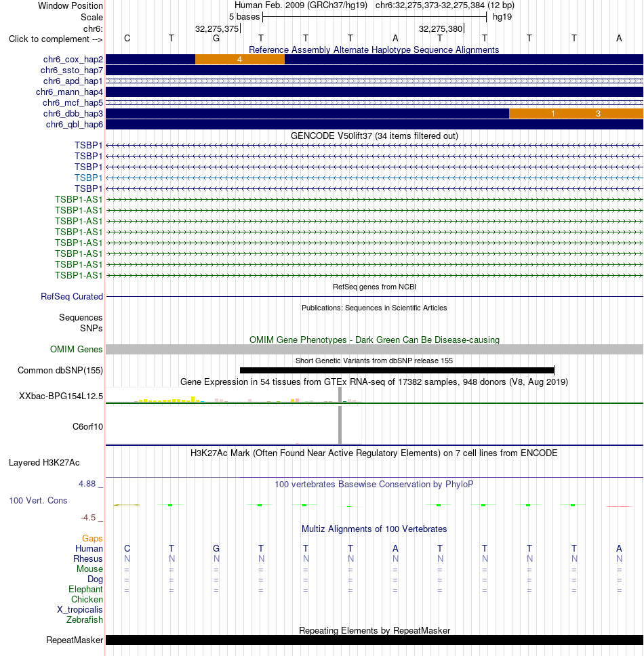Click the orange segment numbered 3 in chr6_dbb_hap3
The width and height of the screenshot is (644, 656).
pyautogui.click(x=599, y=113)
